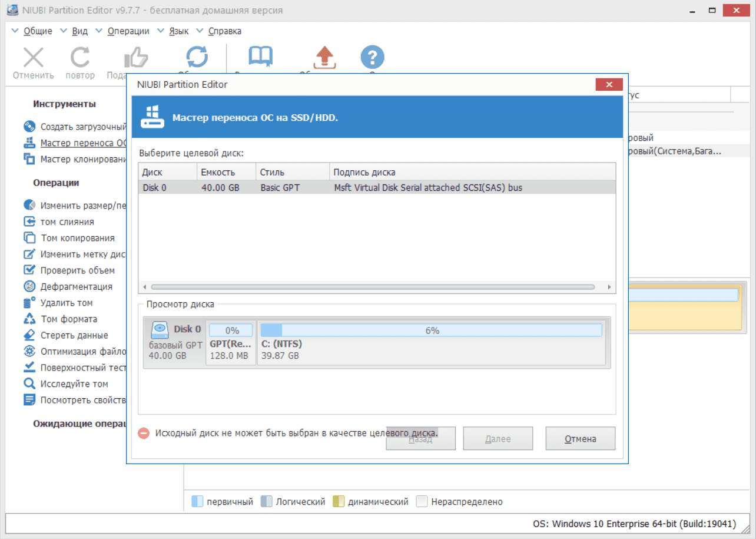Viewport: 756px width, 539px height.
Task: Open Оптимизация файловой системы in sidebar
Action: pos(83,352)
